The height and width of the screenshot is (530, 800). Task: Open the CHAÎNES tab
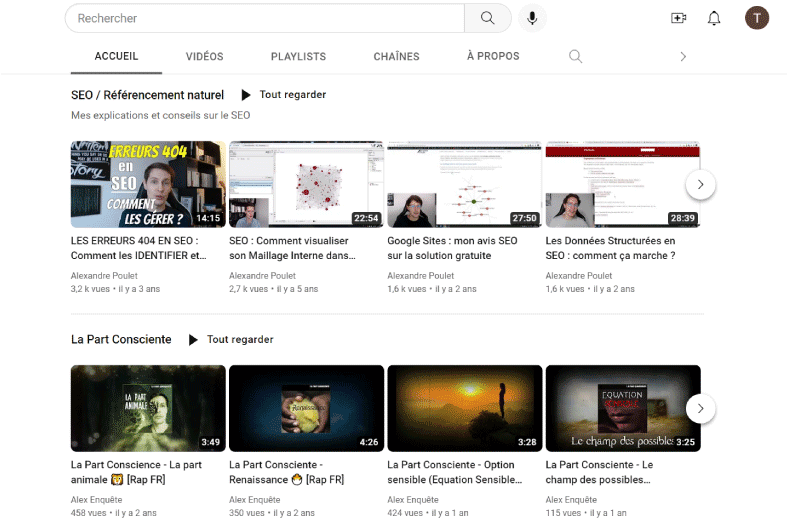[396, 57]
